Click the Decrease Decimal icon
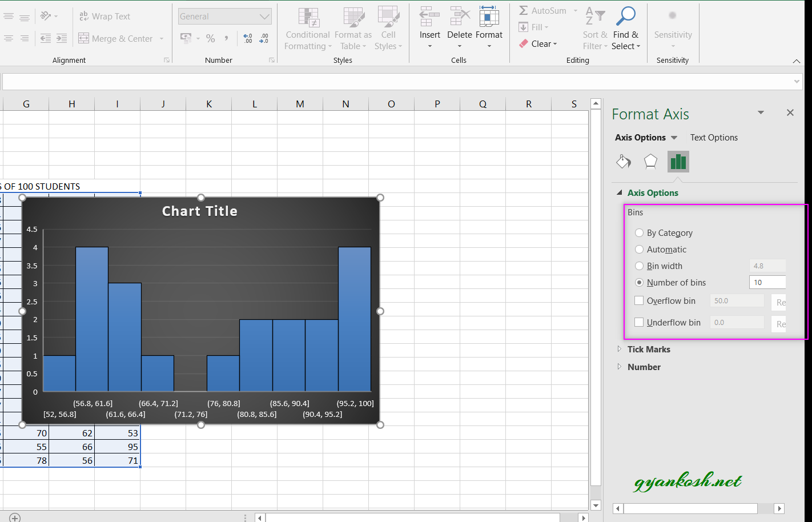Screen dimensions: 812x522 click(264, 38)
